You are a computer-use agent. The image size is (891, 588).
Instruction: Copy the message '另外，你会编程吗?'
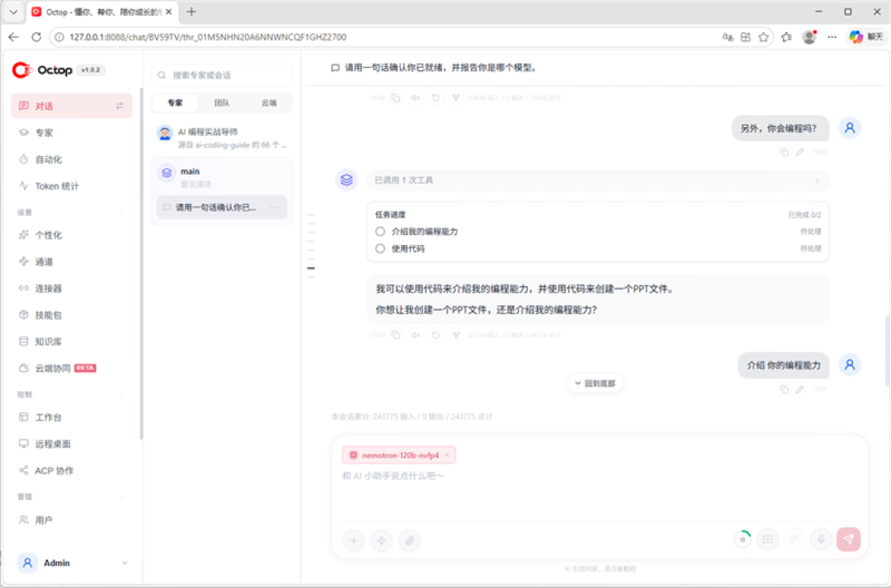point(785,152)
